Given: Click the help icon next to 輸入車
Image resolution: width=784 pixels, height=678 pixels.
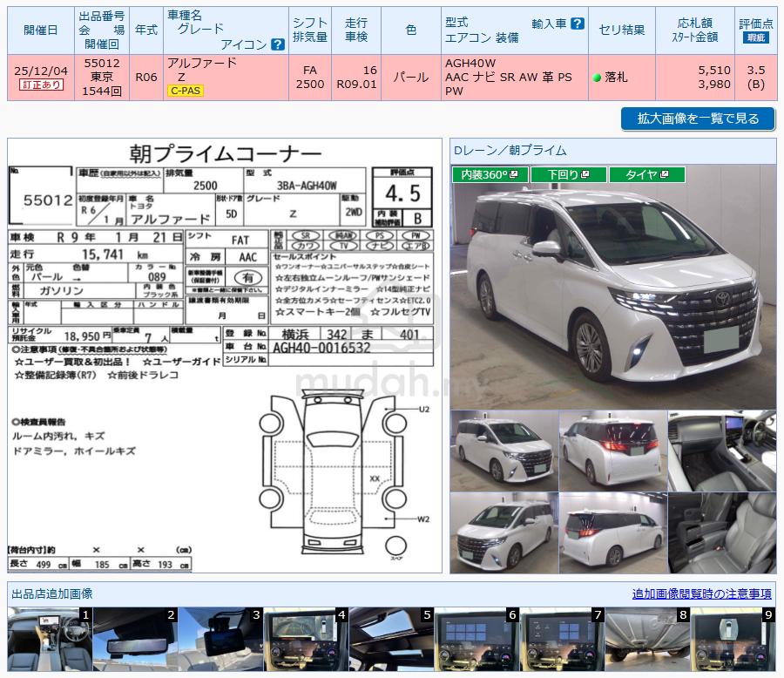Looking at the screenshot, I should tap(578, 24).
